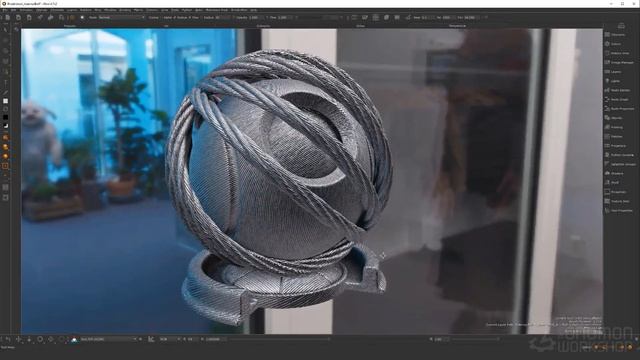
Task: Open the Channels menu
Action: click(57, 10)
